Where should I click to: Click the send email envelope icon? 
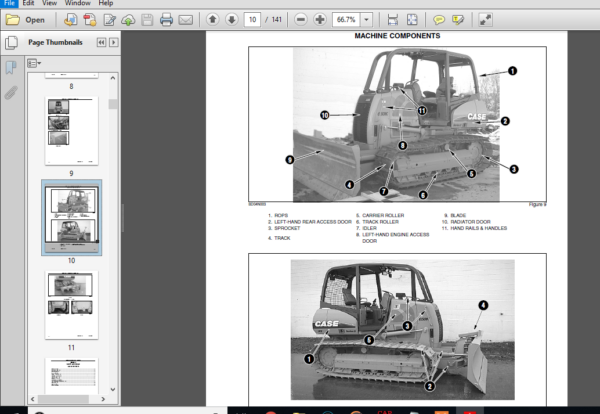[x=186, y=20]
